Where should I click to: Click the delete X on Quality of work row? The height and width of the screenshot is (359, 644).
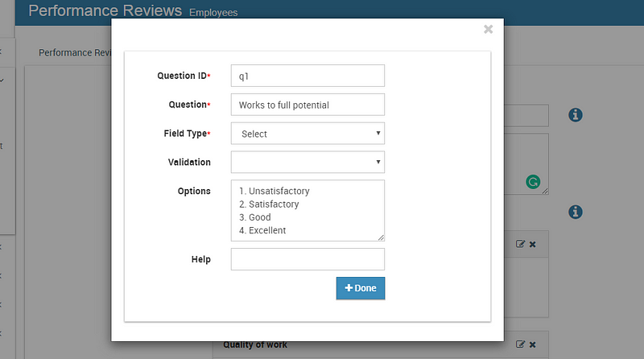(532, 345)
